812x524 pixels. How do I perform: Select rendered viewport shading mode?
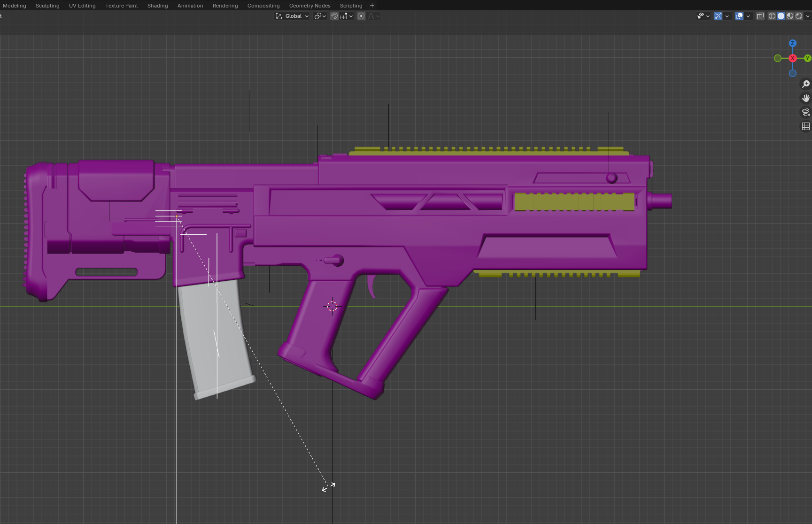799,16
